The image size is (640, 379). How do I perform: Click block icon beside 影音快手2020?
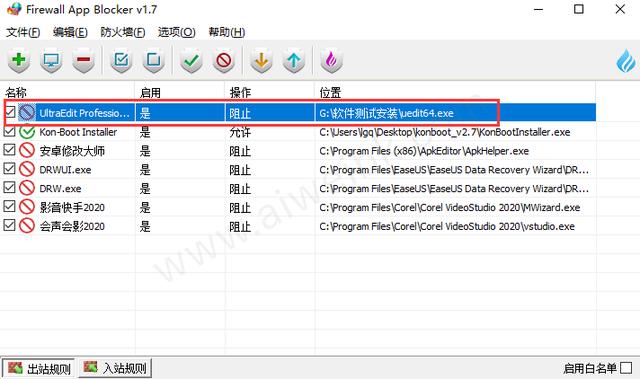pos(27,207)
